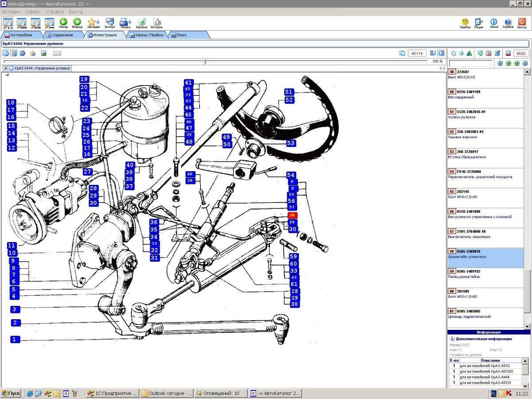Set the zoom to 50% with the magnifier icon

pyautogui.click(x=21, y=22)
